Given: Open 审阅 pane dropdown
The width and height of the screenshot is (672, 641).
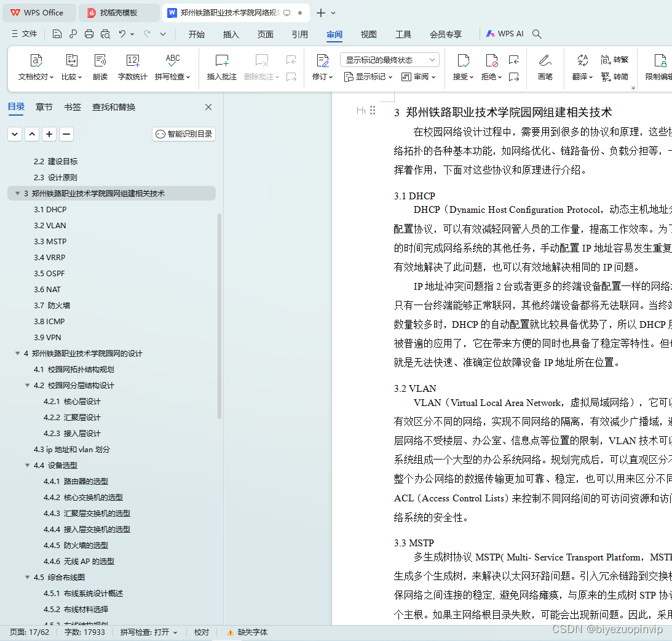Looking at the screenshot, I should pos(418,77).
